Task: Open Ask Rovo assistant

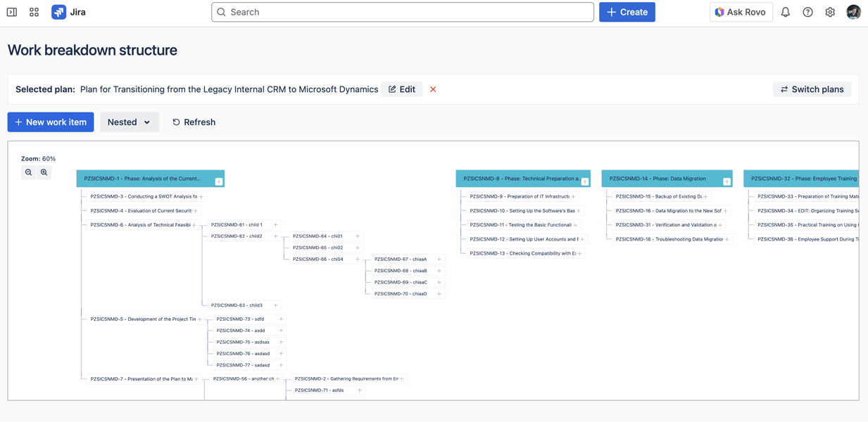Action: coord(741,12)
